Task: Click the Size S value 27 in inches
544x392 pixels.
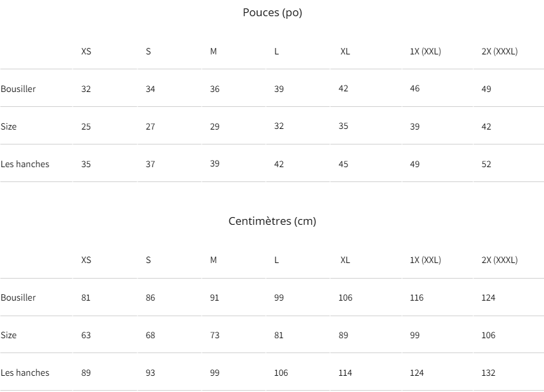Action: tap(150, 126)
